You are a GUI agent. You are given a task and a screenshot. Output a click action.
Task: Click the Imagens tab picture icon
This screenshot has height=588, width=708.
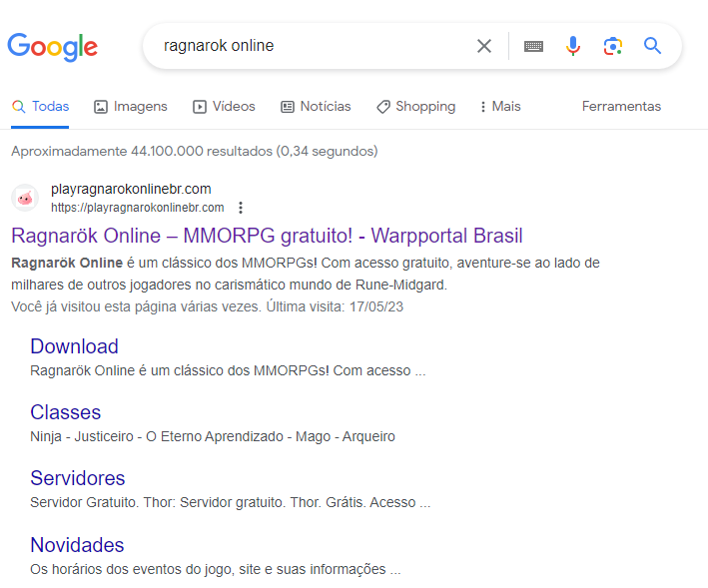pos(100,107)
